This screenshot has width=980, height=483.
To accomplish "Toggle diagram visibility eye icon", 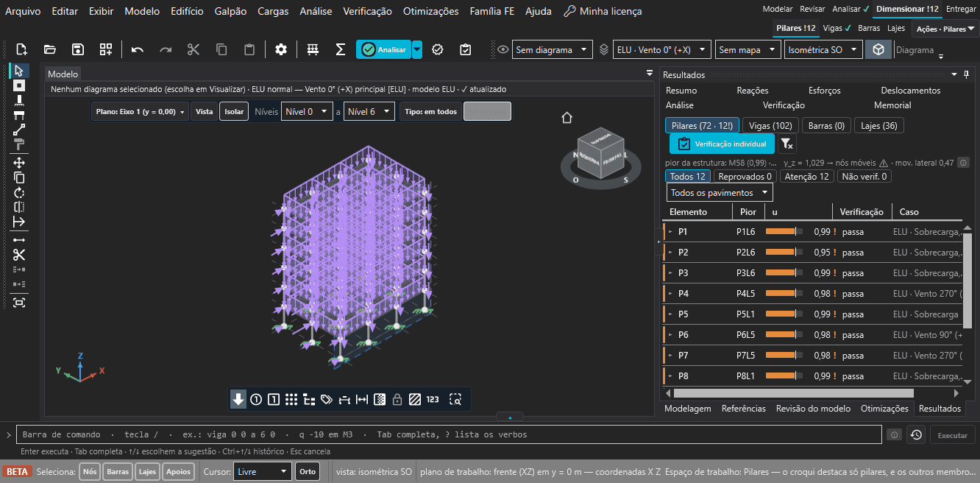I will point(503,49).
